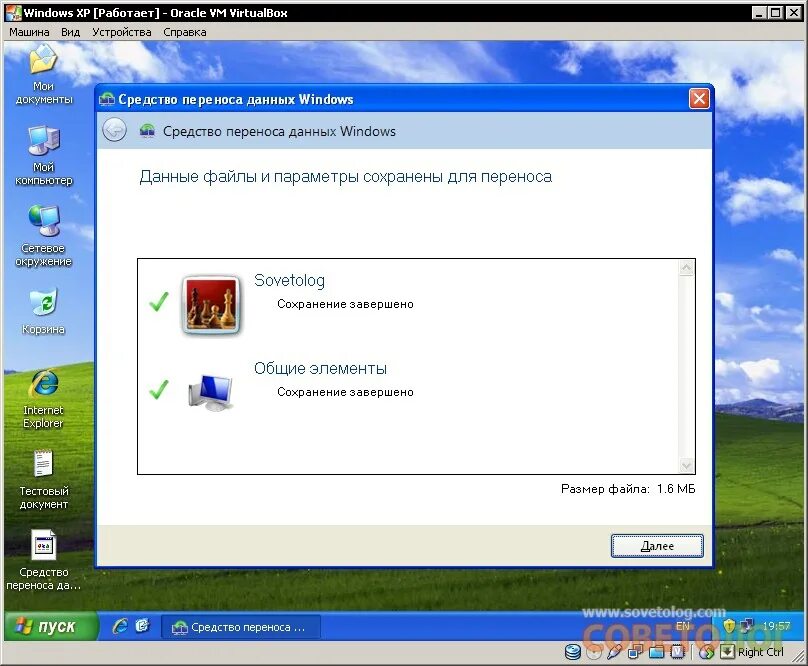Click the back arrow in the wizard header

pyautogui.click(x=114, y=129)
